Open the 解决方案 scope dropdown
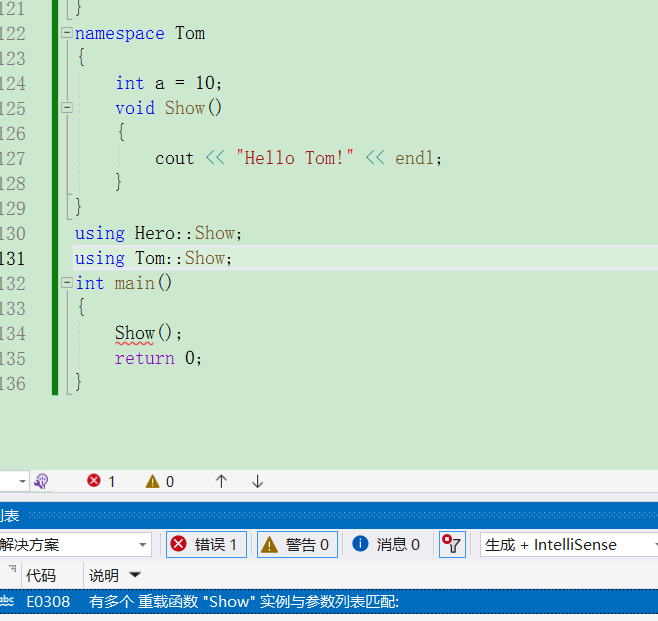 click(x=75, y=545)
